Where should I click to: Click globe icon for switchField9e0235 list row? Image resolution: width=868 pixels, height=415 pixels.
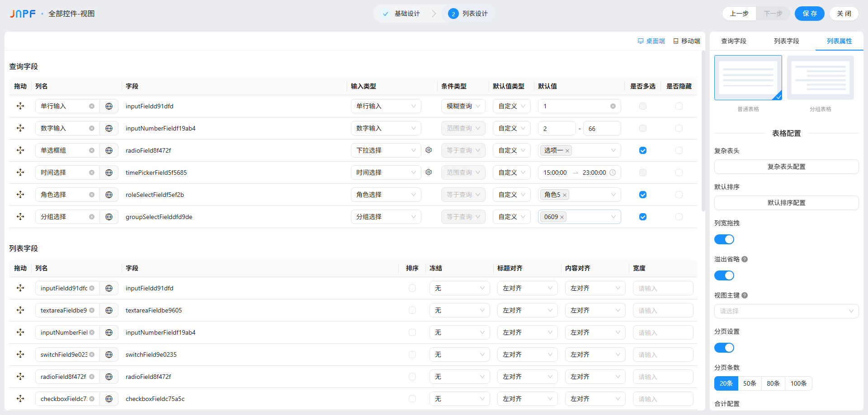click(109, 354)
